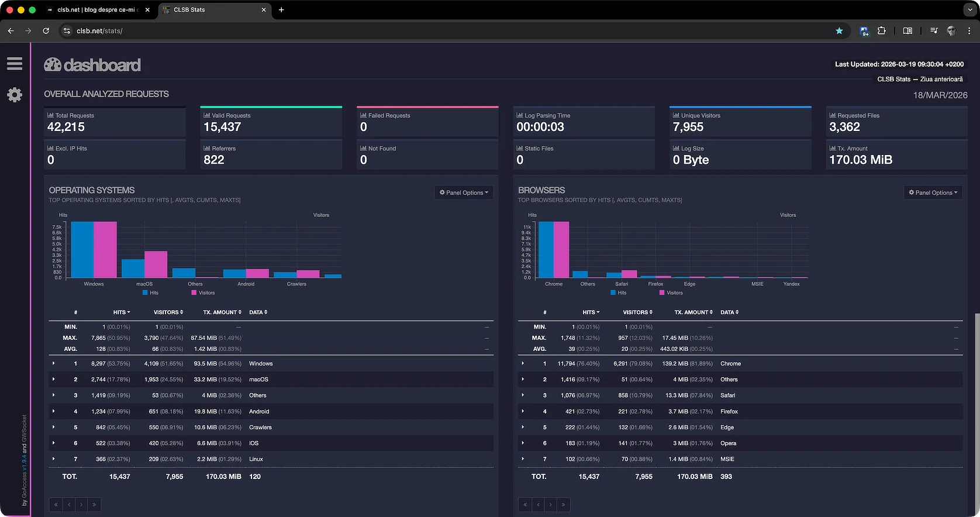Open the new tab plus button
The image size is (980, 517).
pyautogui.click(x=281, y=10)
